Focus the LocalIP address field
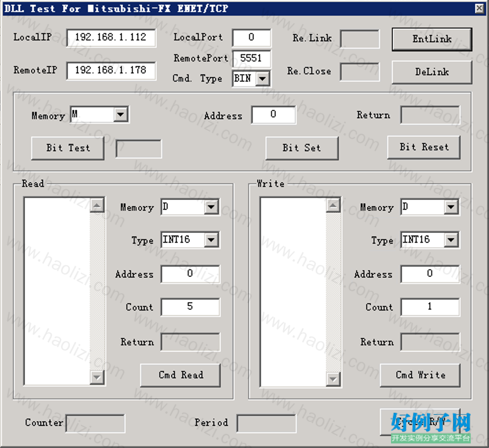 111,38
